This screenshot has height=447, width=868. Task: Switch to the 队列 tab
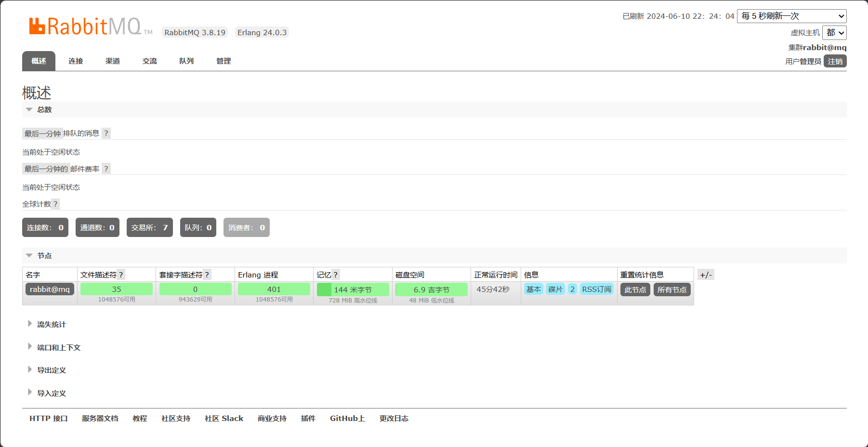(x=186, y=61)
